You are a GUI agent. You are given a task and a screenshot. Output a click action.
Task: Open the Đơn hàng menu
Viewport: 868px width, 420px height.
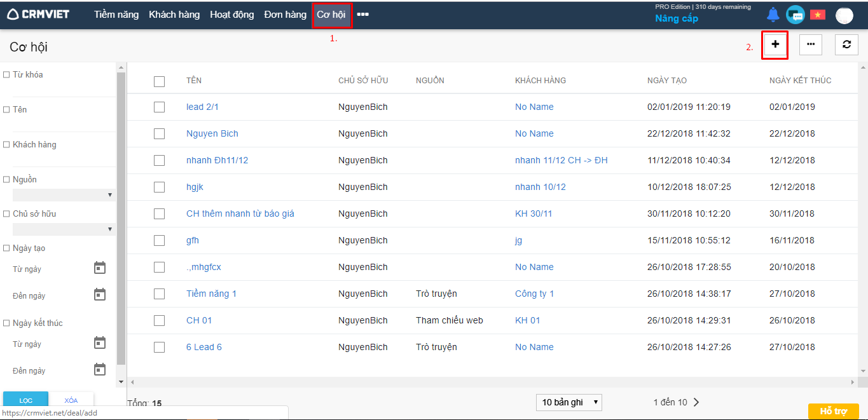(x=285, y=15)
